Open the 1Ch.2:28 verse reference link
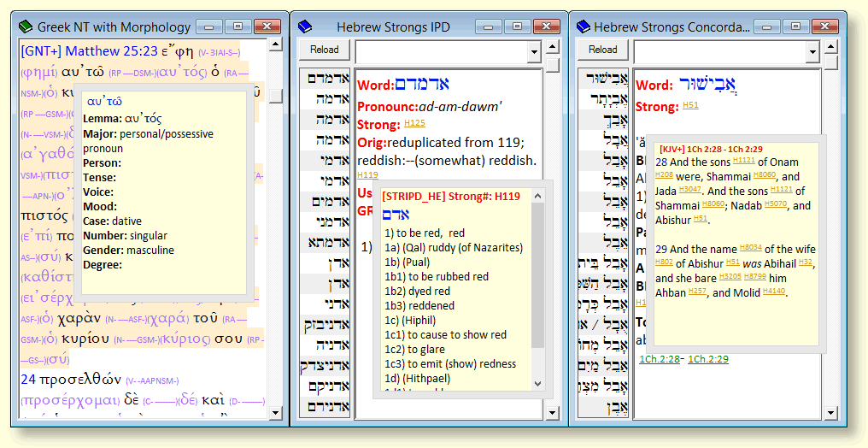868x448 pixels. [660, 358]
